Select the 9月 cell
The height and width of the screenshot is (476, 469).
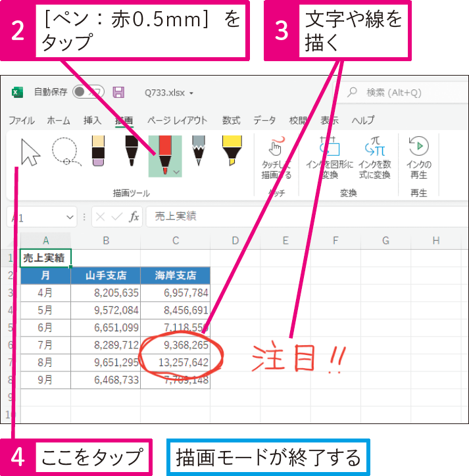click(45, 380)
